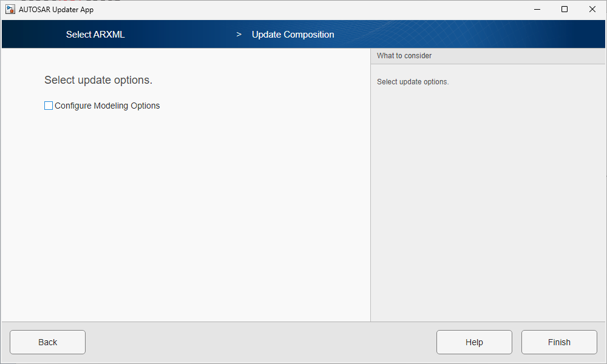Go to the Select ARXML step

click(95, 35)
